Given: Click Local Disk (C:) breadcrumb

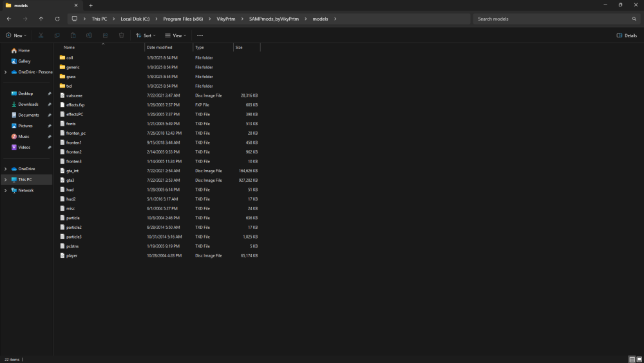Looking at the screenshot, I should [135, 19].
